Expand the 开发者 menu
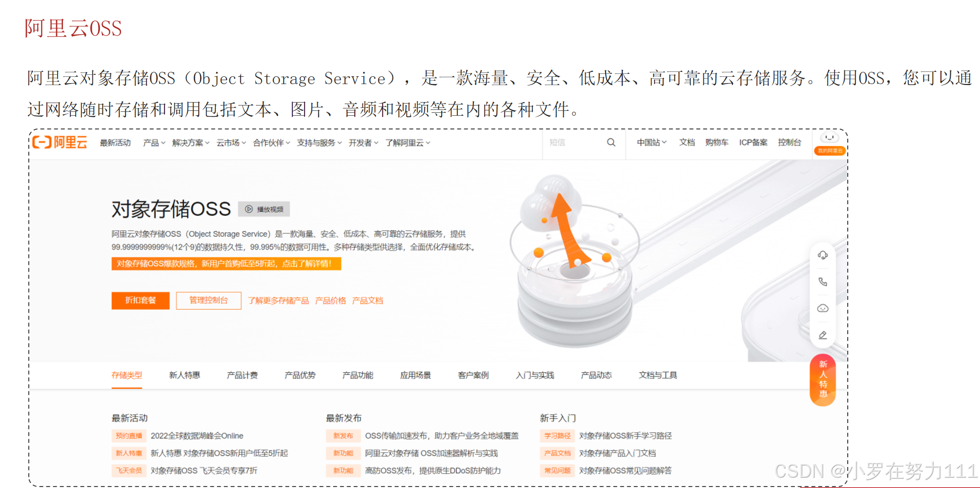 [x=363, y=143]
